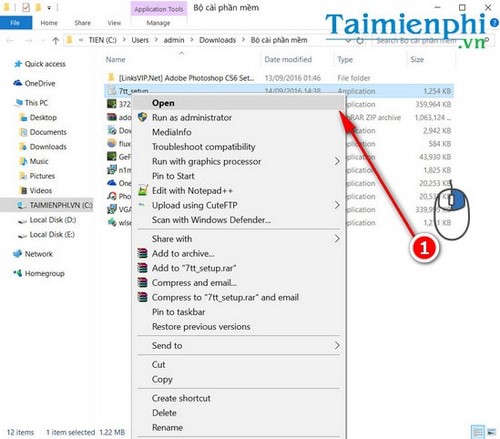The height and width of the screenshot is (439, 500).
Task: Click the Refresh button beside address bar
Action: [x=360, y=41]
